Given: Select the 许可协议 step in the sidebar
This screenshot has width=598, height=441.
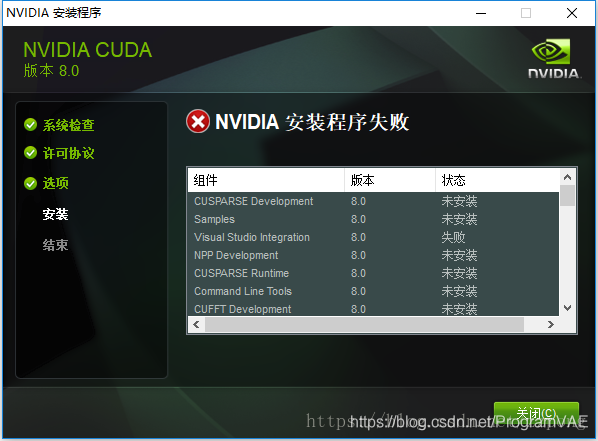Looking at the screenshot, I should click(69, 153).
